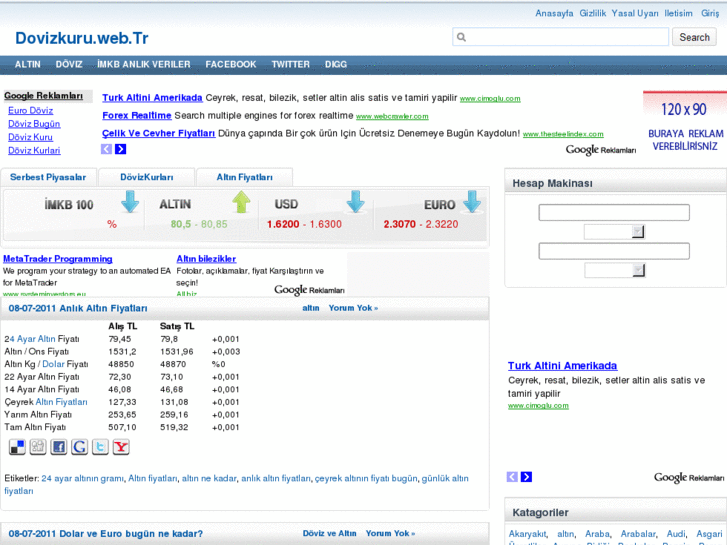Open the Turk Altini Amerikada ad link
Screen dimensions: 727x545
pos(152,98)
